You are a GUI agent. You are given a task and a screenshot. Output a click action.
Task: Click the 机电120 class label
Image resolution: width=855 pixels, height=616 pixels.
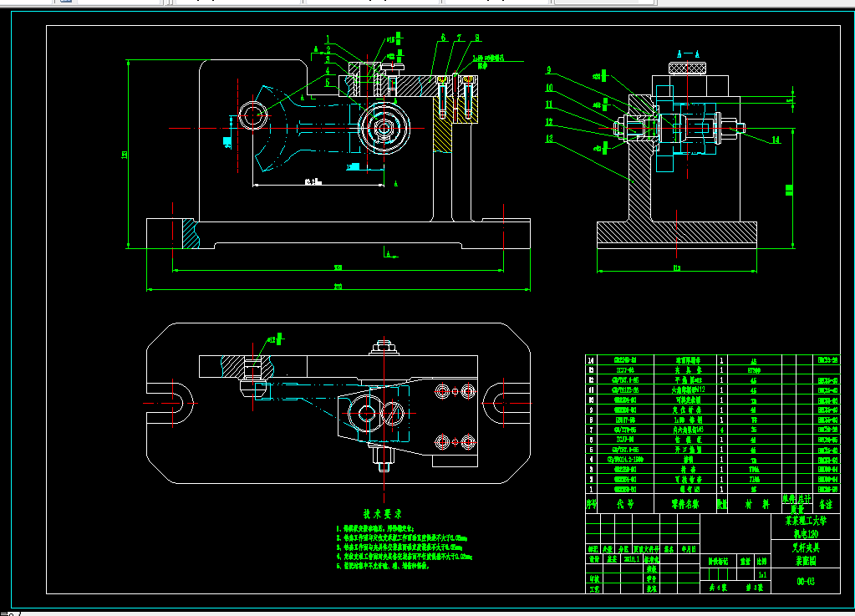click(x=806, y=534)
